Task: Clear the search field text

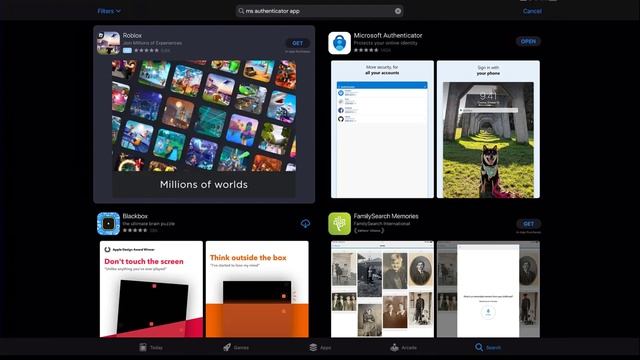Action: (x=398, y=11)
